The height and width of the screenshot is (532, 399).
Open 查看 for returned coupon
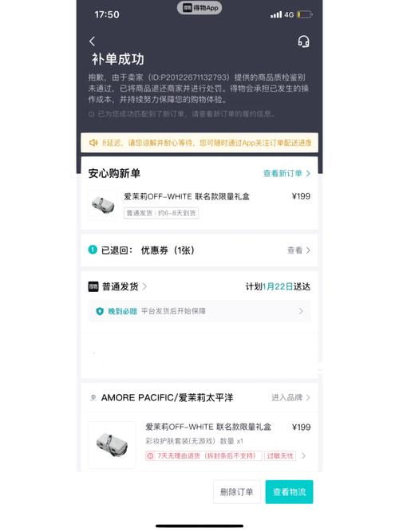[x=298, y=250]
